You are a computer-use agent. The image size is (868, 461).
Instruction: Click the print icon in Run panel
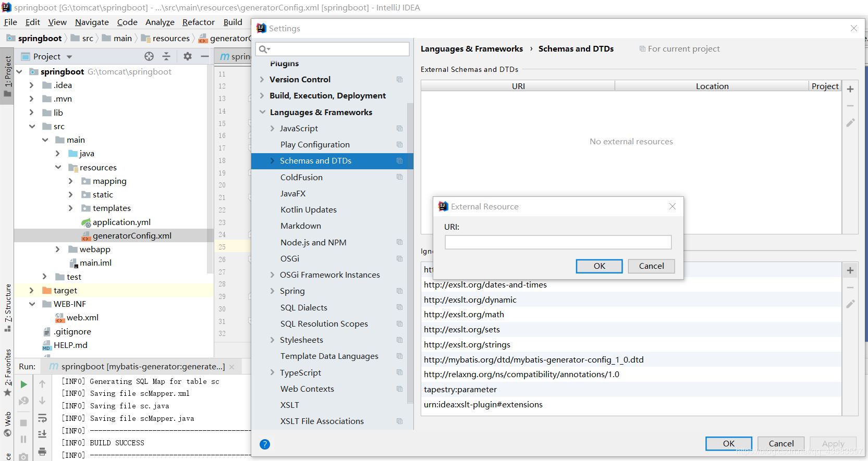click(42, 451)
